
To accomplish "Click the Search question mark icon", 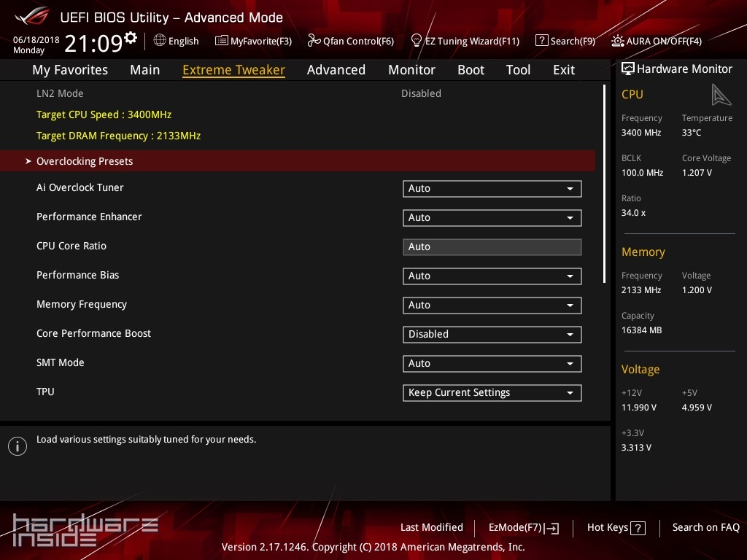I will click(542, 41).
